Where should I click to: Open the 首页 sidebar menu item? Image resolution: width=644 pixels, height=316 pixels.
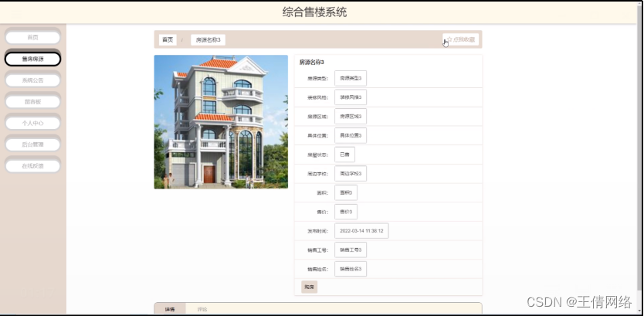(x=33, y=37)
